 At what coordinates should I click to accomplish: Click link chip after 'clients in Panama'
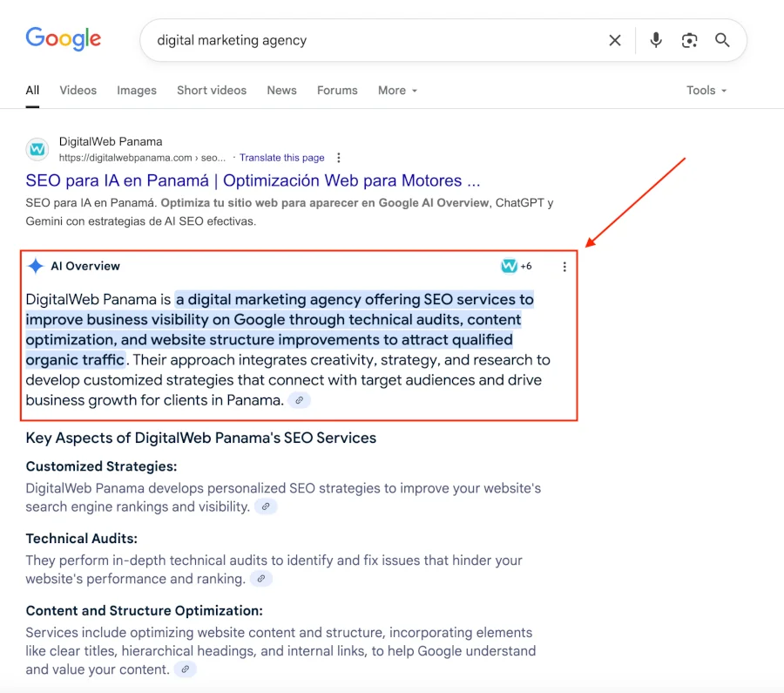coord(299,400)
